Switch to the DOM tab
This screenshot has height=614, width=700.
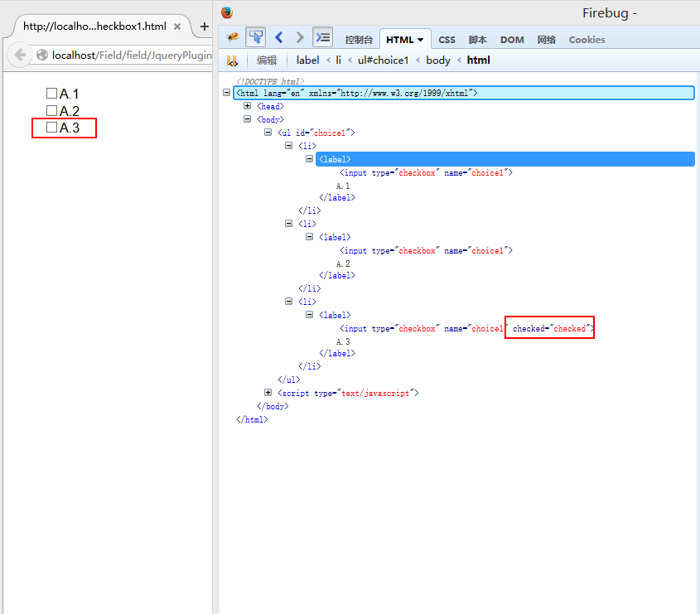click(512, 40)
